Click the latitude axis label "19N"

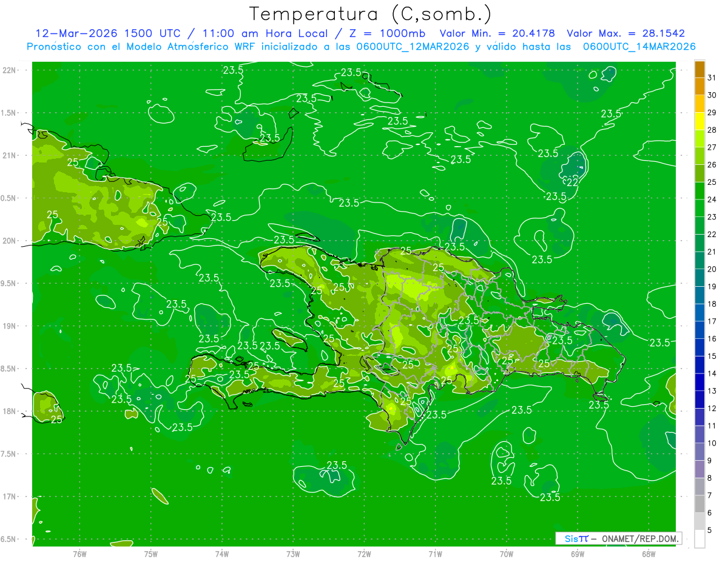[8, 326]
